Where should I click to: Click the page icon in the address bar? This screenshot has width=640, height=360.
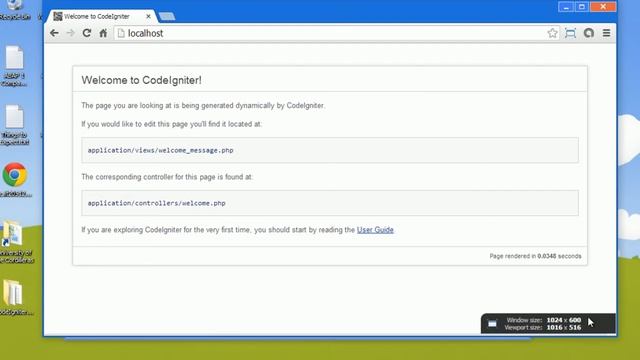121,33
